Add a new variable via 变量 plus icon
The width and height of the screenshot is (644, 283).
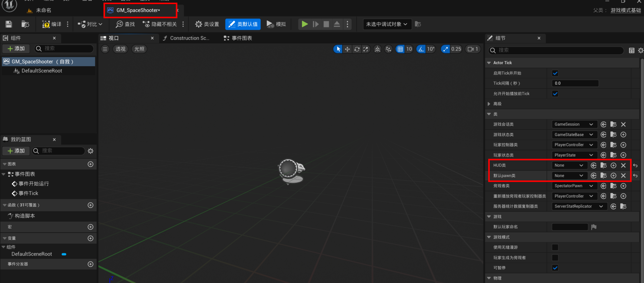click(x=90, y=238)
